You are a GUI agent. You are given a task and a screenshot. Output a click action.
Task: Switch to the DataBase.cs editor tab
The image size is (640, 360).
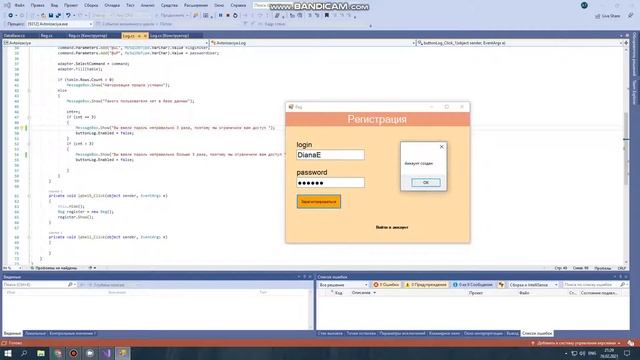click(x=15, y=36)
